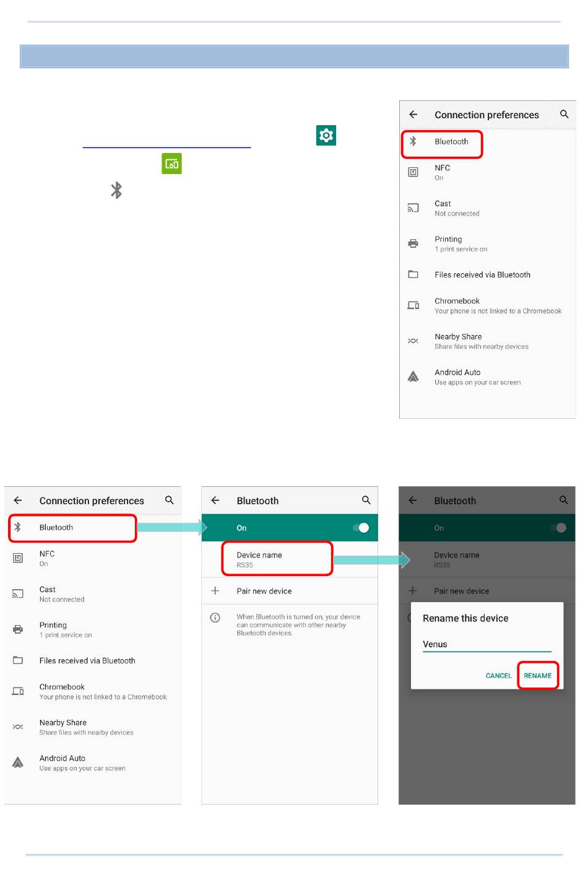This screenshot has height=879, width=588.
Task: Open Printing in top-right Connection preferences screen
Action: point(488,244)
